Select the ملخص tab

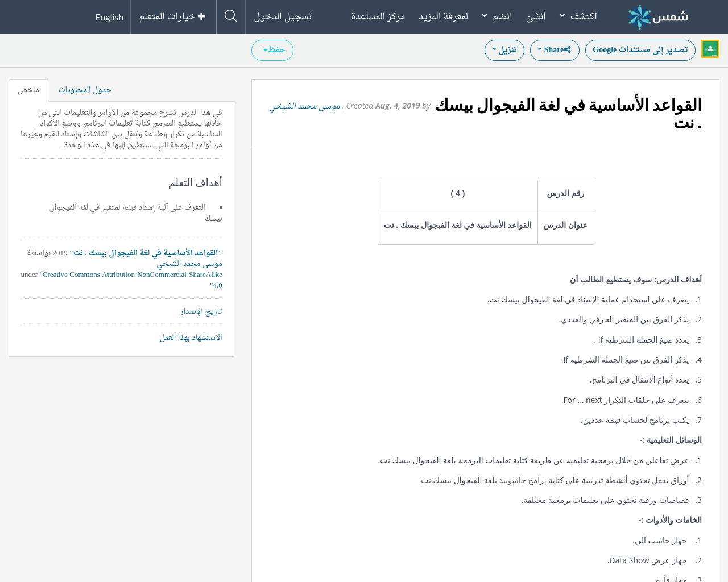point(28,90)
